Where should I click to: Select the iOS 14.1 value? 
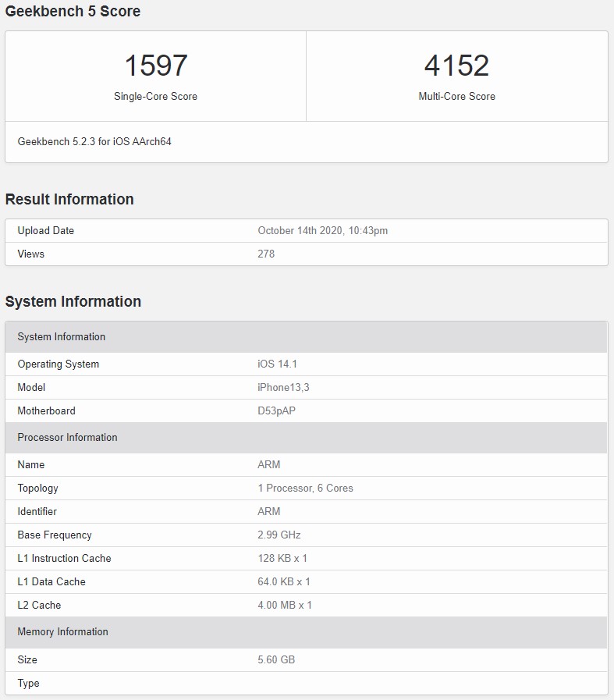(x=277, y=364)
